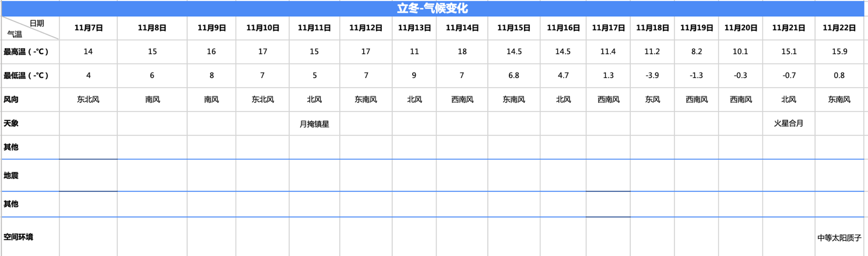Click high temperature 17 for 11月10日
868x256 pixels.
(x=262, y=52)
